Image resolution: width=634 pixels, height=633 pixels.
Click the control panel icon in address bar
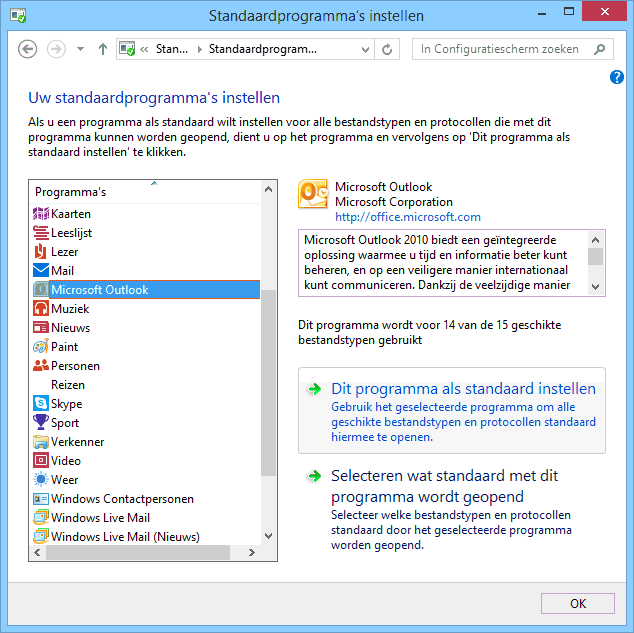(x=127, y=49)
